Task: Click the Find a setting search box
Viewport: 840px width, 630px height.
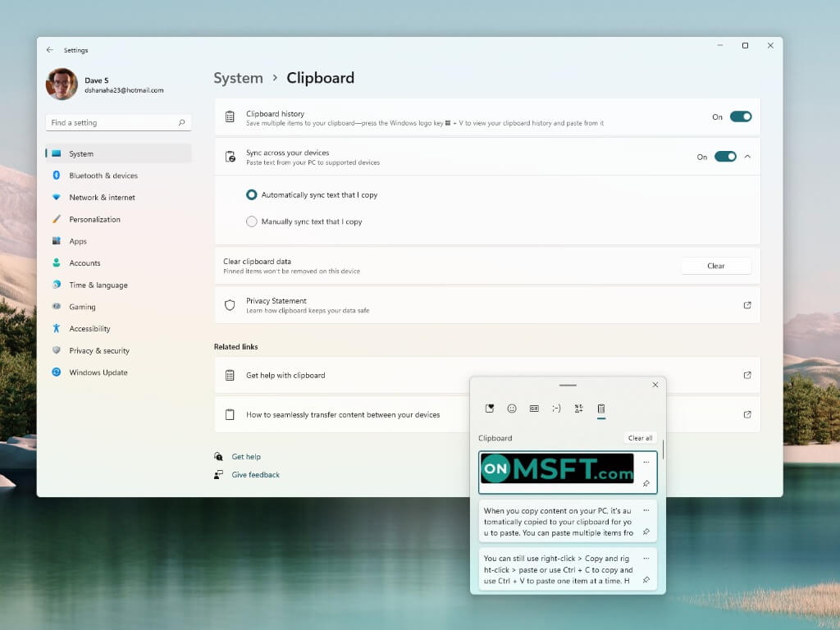Action: pyautogui.click(x=113, y=123)
